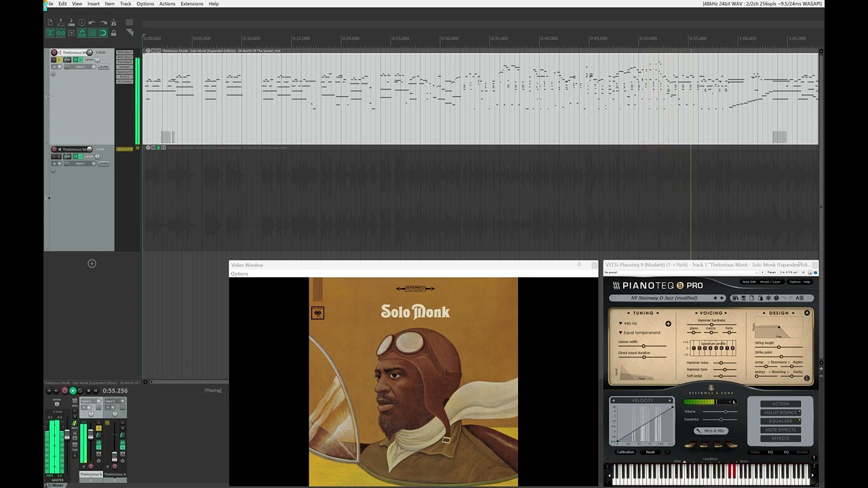Open Options in Video Window
Image resolution: width=868 pixels, height=488 pixels.
[x=239, y=274]
